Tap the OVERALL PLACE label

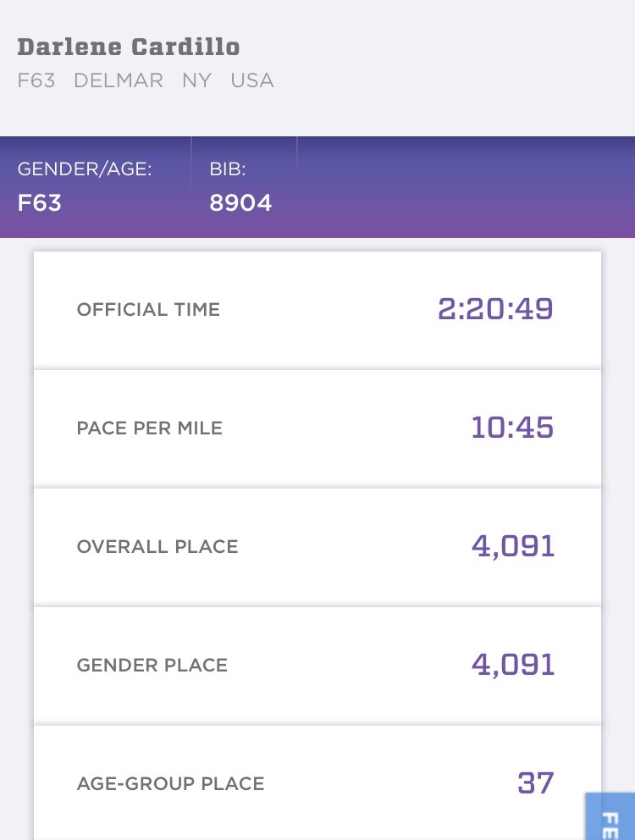pos(157,547)
